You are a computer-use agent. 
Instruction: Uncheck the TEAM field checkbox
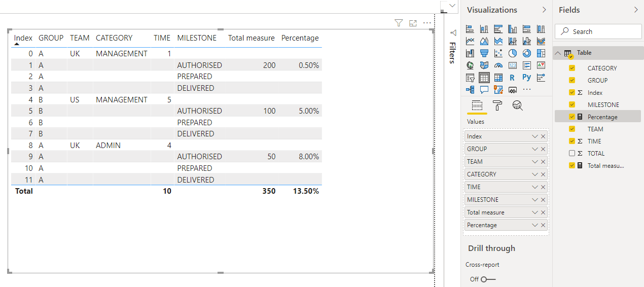click(x=572, y=129)
